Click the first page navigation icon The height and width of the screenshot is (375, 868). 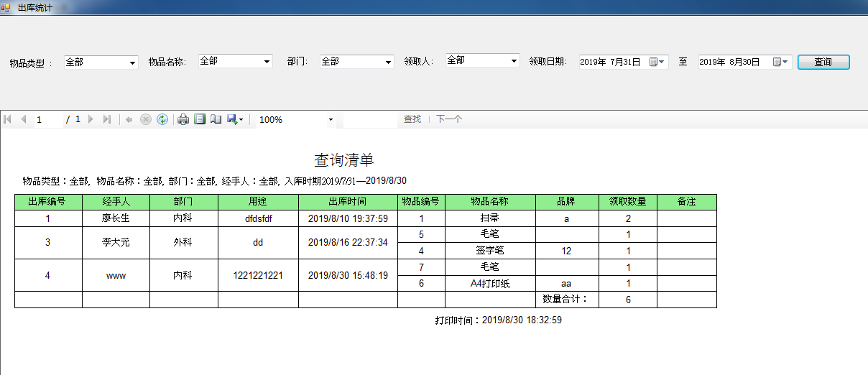pyautogui.click(x=8, y=119)
